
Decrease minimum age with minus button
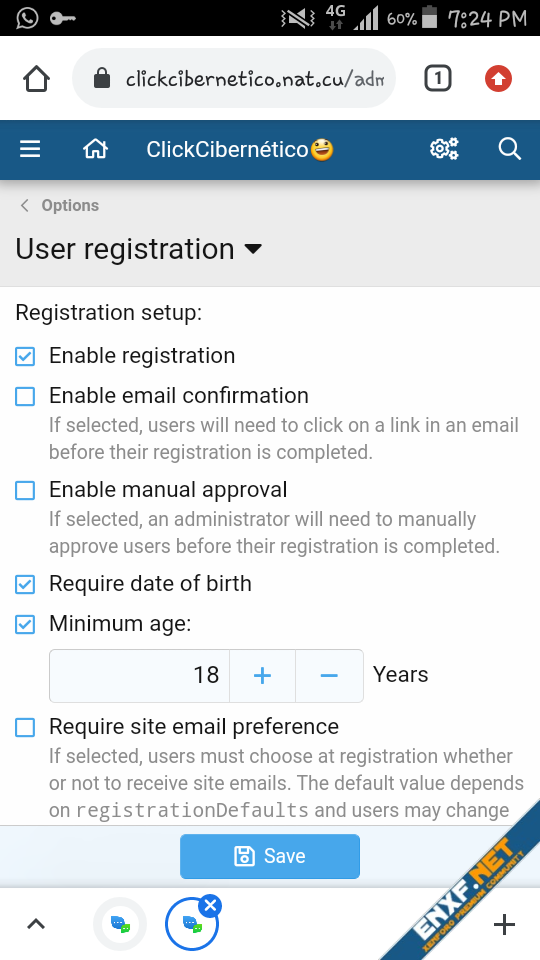click(x=329, y=675)
